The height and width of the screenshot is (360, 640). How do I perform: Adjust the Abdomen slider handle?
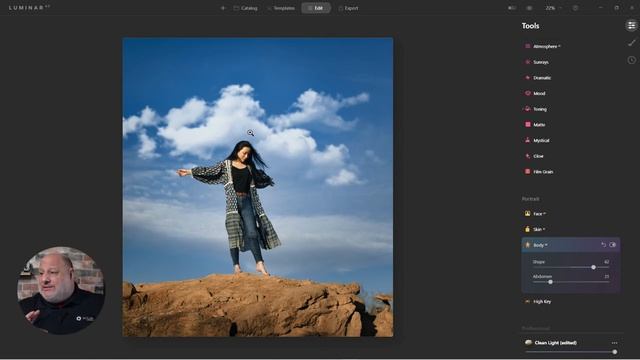click(550, 282)
